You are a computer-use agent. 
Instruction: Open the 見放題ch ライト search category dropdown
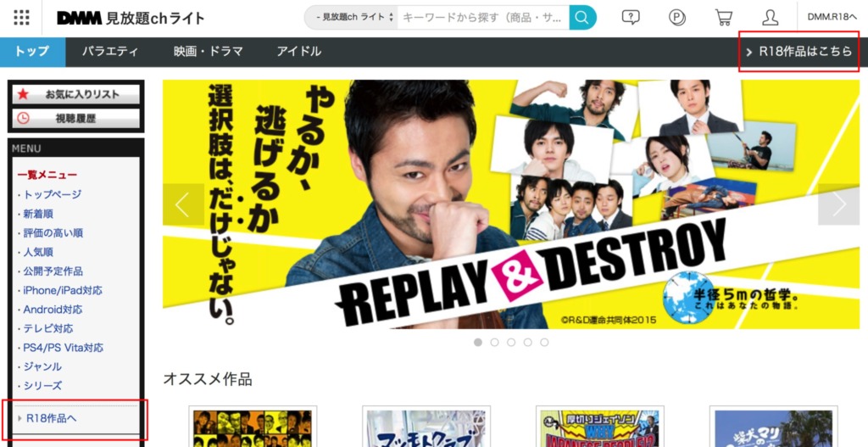[353, 18]
